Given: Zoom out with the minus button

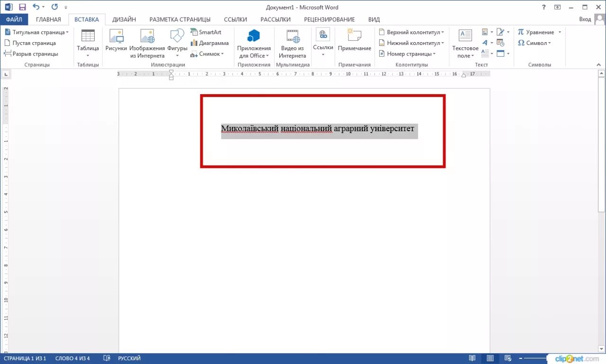Looking at the screenshot, I should 521,358.
